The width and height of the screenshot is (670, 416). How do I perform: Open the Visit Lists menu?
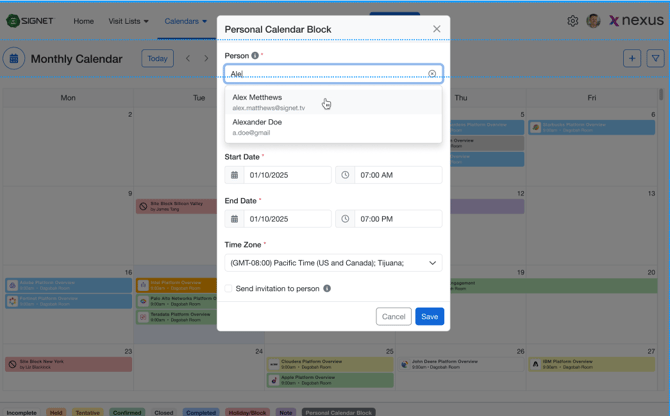[x=128, y=21]
